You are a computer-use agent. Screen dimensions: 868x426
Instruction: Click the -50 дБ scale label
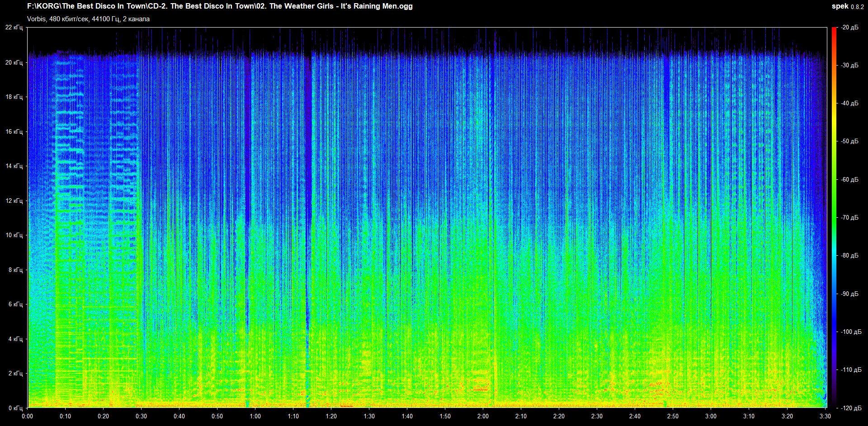point(849,141)
